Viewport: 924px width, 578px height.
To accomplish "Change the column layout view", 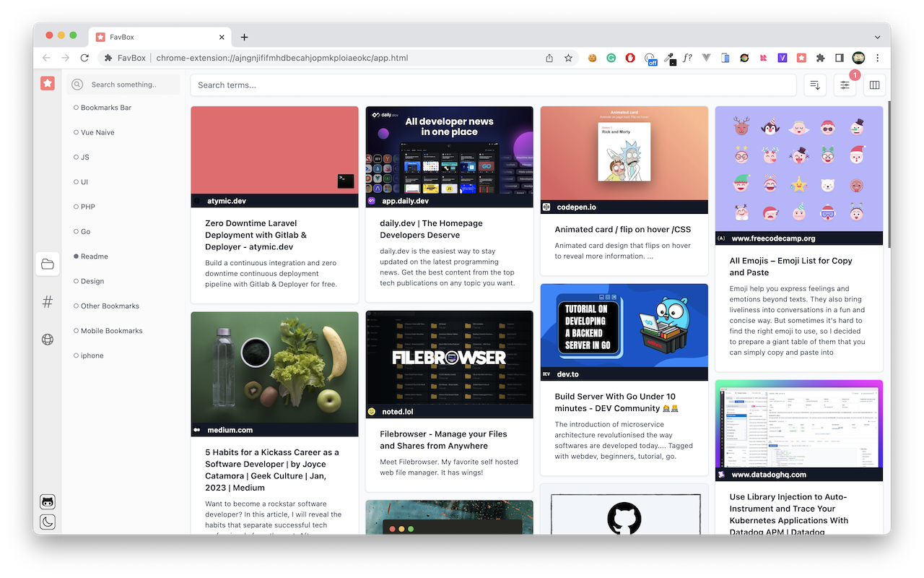I will [x=875, y=85].
